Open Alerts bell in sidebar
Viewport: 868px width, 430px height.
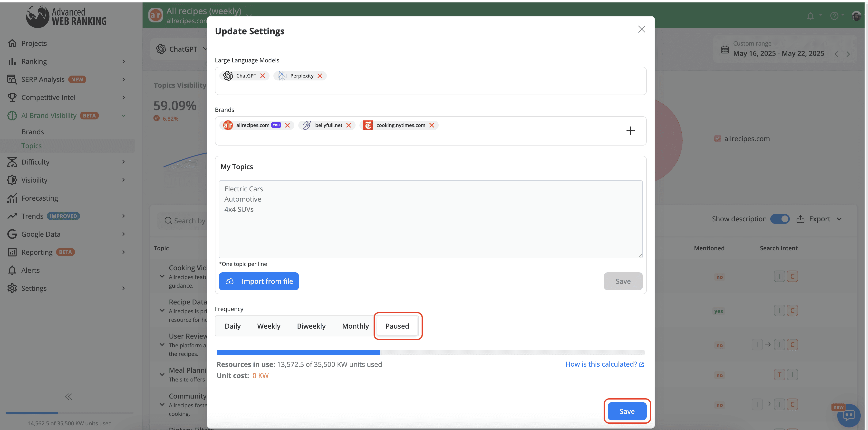coord(12,270)
